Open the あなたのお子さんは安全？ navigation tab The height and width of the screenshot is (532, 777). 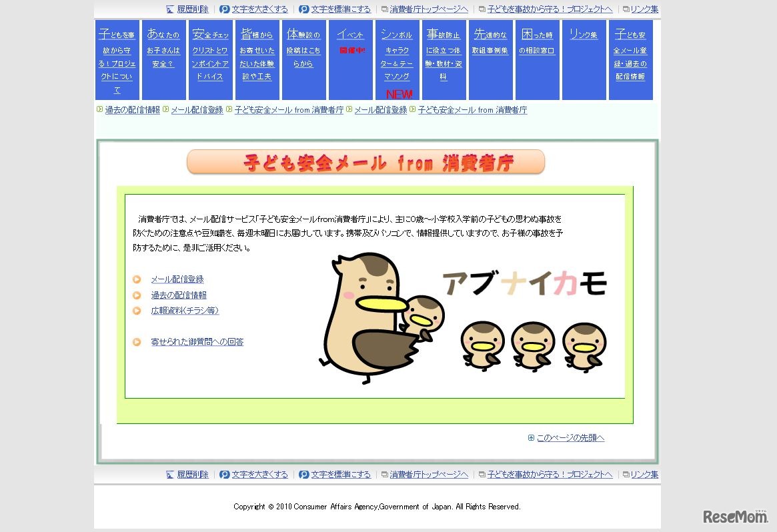[163, 50]
